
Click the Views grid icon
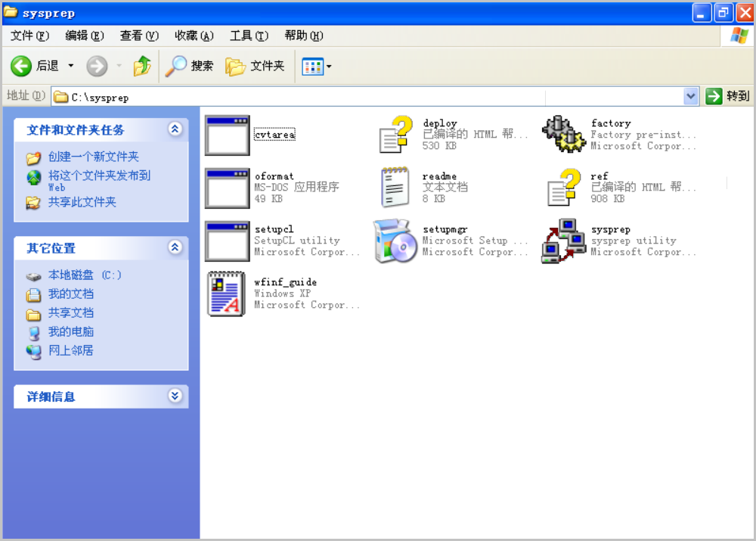pyautogui.click(x=312, y=67)
